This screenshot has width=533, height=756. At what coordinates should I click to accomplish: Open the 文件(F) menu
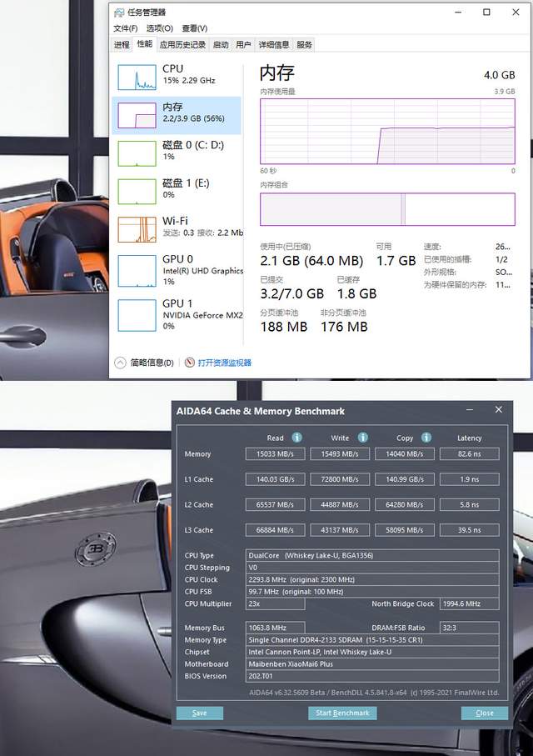pyautogui.click(x=125, y=28)
